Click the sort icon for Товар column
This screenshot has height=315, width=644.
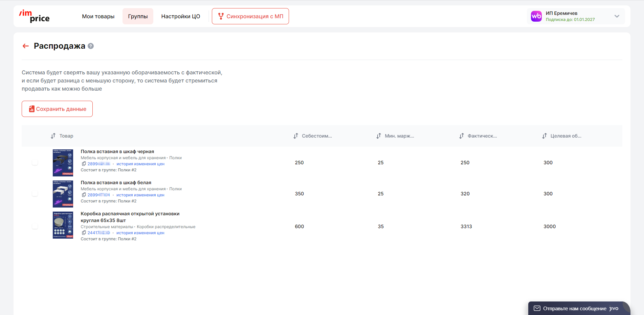53,136
